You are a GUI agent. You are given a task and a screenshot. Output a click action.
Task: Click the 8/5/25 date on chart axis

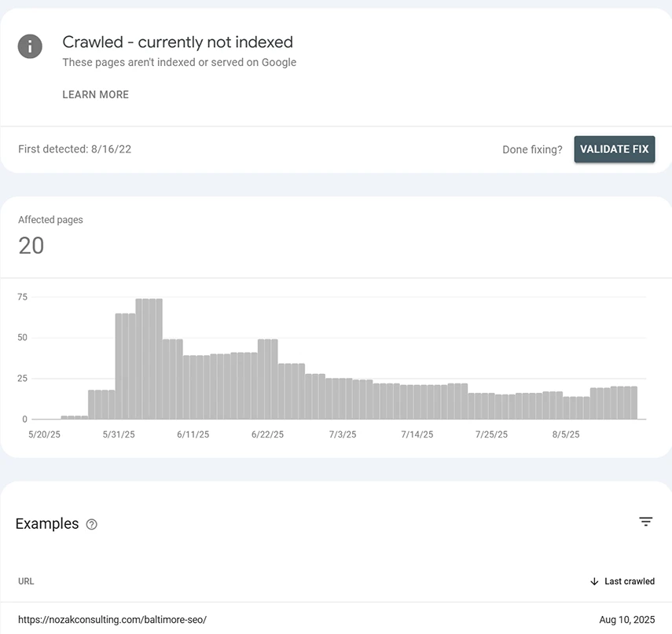(566, 434)
